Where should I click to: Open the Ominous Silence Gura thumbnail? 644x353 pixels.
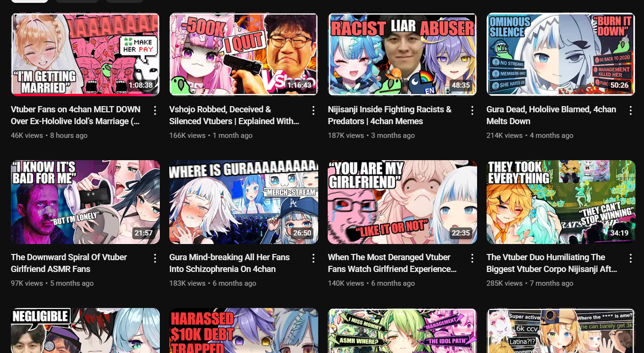point(561,54)
